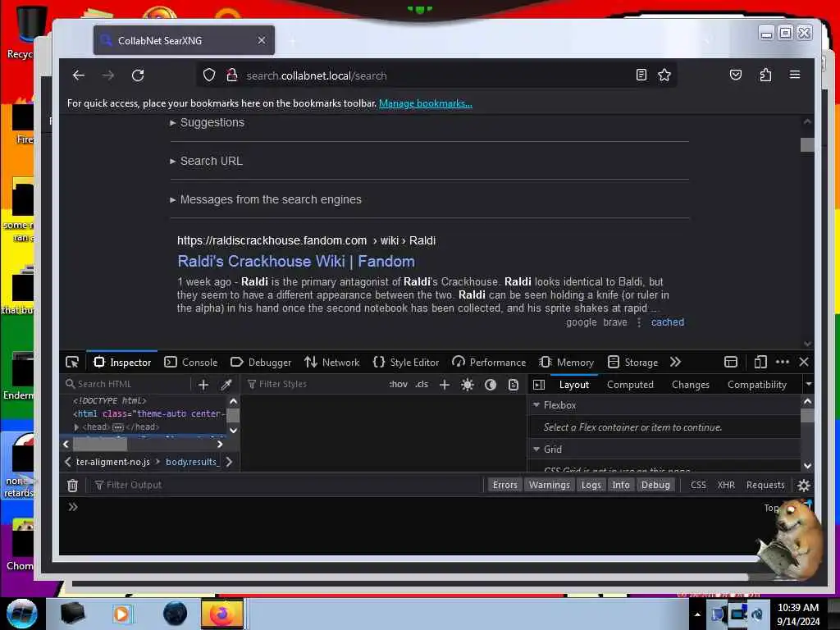Open the Manage bookmarks link
840x630 pixels.
(x=426, y=103)
